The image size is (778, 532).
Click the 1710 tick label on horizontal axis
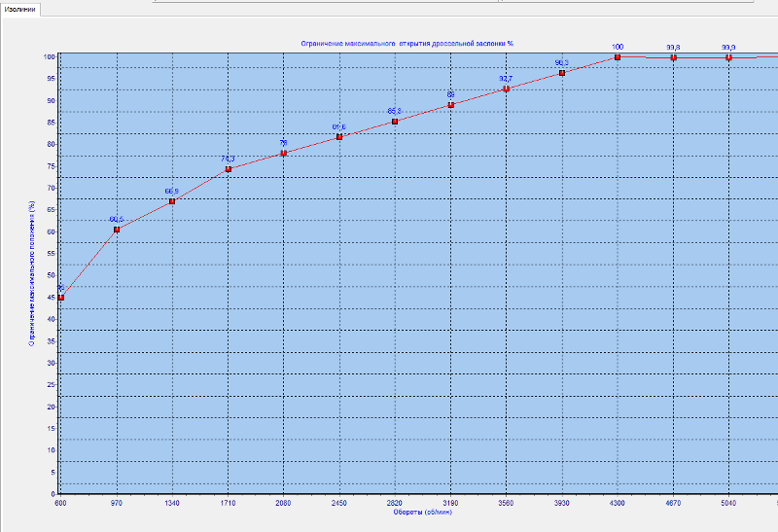pyautogui.click(x=228, y=503)
